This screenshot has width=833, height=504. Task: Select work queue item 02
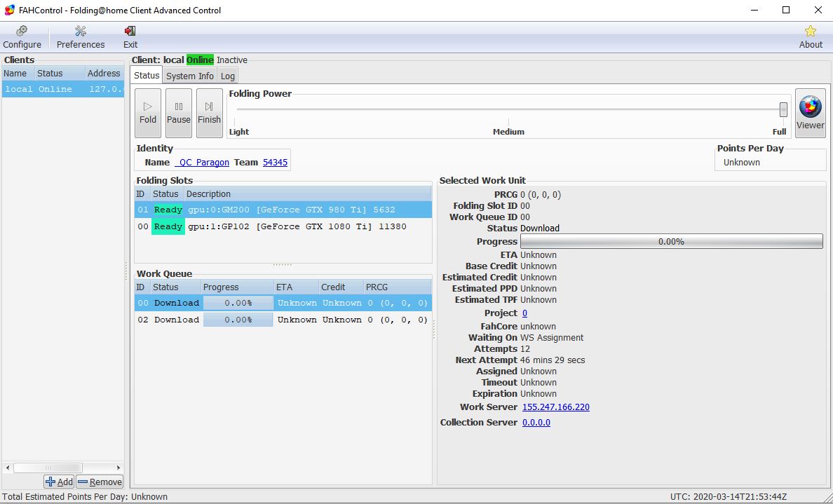tap(280, 320)
